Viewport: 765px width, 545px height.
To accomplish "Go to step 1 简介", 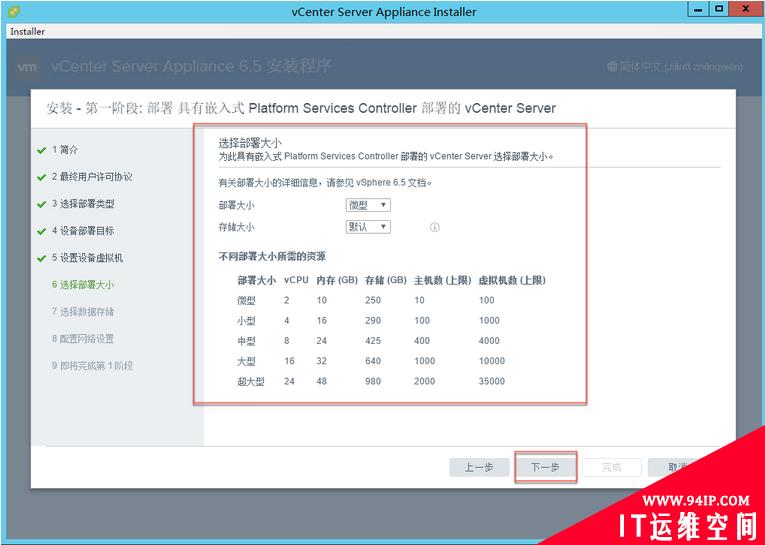I will point(65,150).
